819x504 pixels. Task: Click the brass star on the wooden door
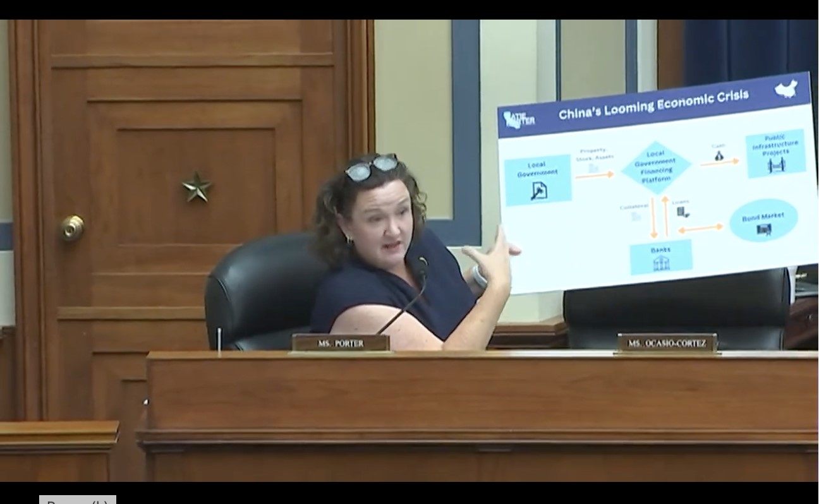click(x=197, y=188)
